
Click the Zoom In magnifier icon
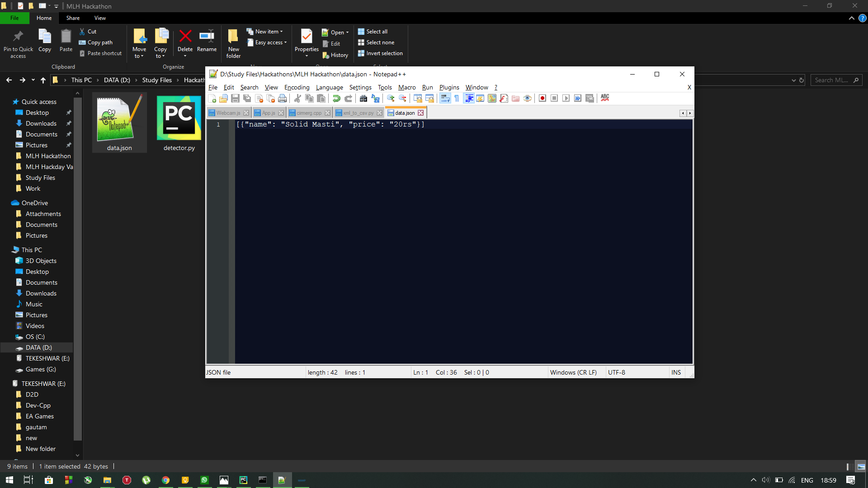[391, 99]
